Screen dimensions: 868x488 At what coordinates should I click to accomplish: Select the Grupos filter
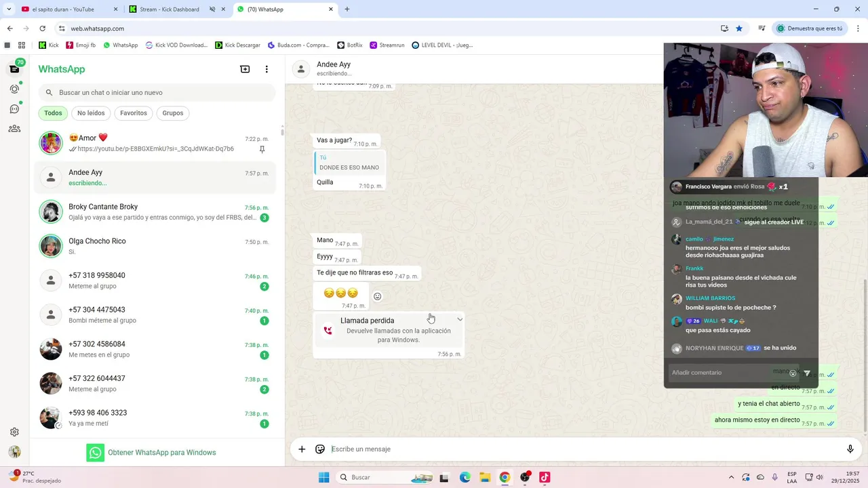click(173, 113)
